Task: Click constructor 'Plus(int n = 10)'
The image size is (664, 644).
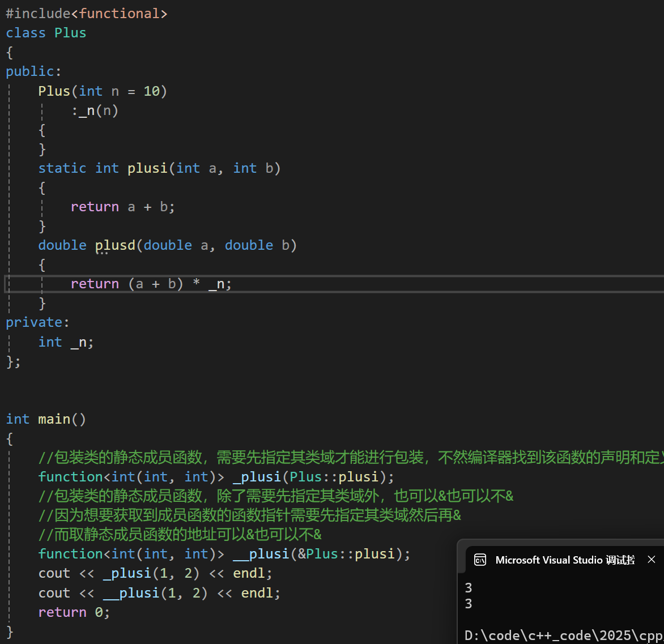Action: (103, 91)
